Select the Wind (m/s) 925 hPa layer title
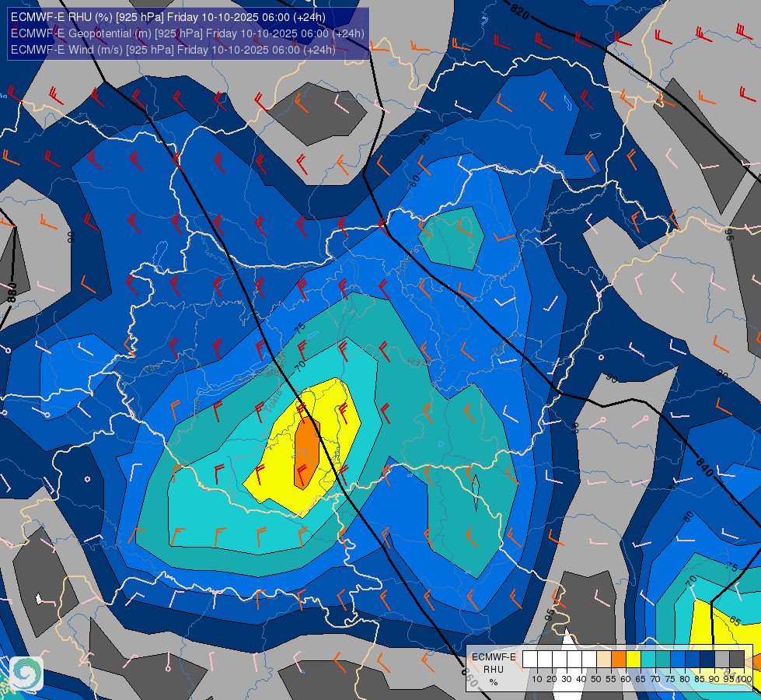 click(173, 50)
